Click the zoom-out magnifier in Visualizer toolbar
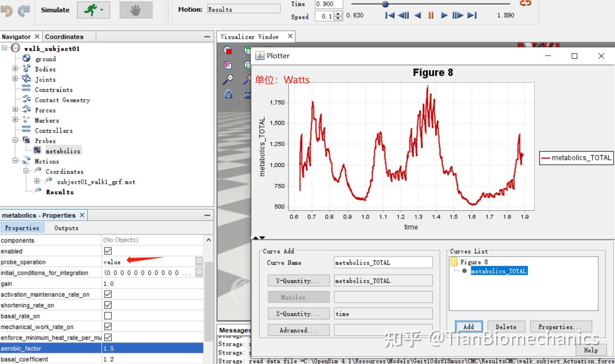 click(228, 80)
